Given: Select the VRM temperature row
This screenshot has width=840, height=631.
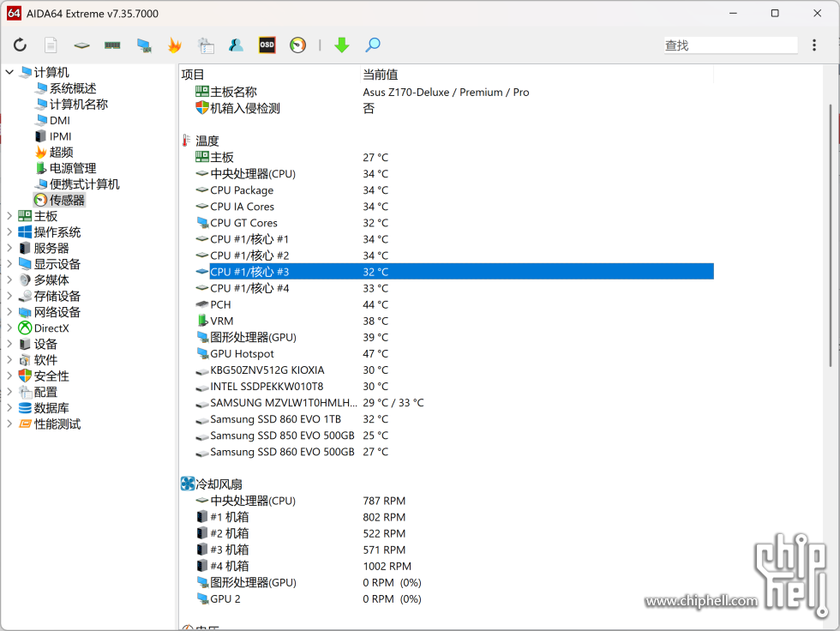Looking at the screenshot, I should click(x=454, y=321).
